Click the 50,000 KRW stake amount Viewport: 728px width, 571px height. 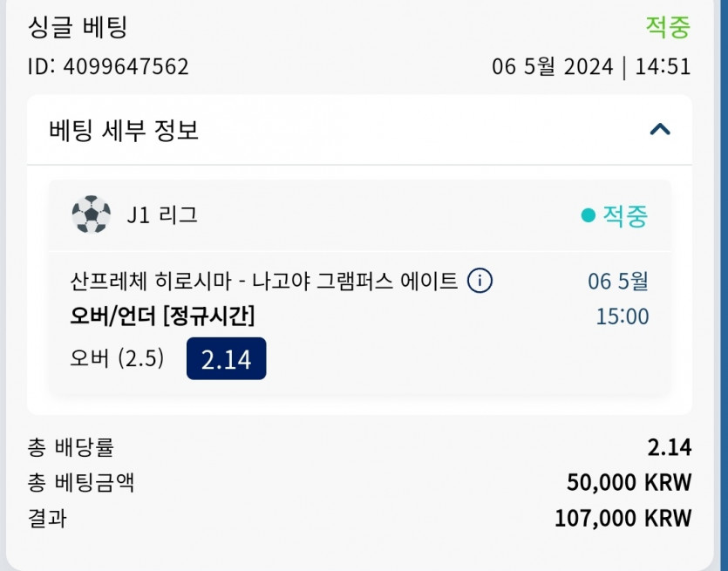[629, 483]
